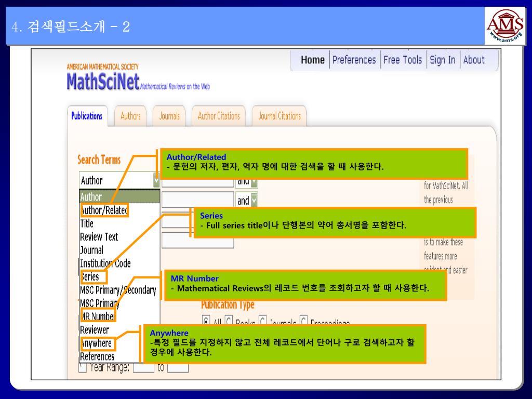Click the MathSciNet logo
Screen dimensions: 532x399
point(103,82)
